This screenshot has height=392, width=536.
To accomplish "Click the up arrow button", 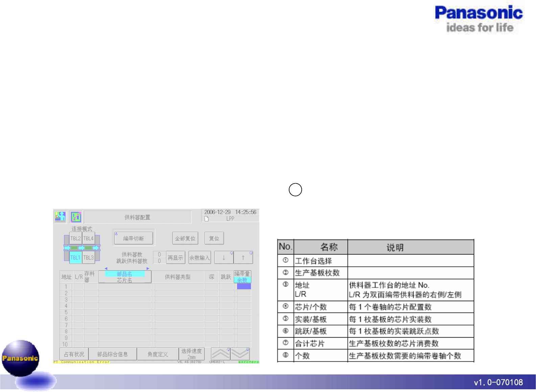I will [x=243, y=258].
